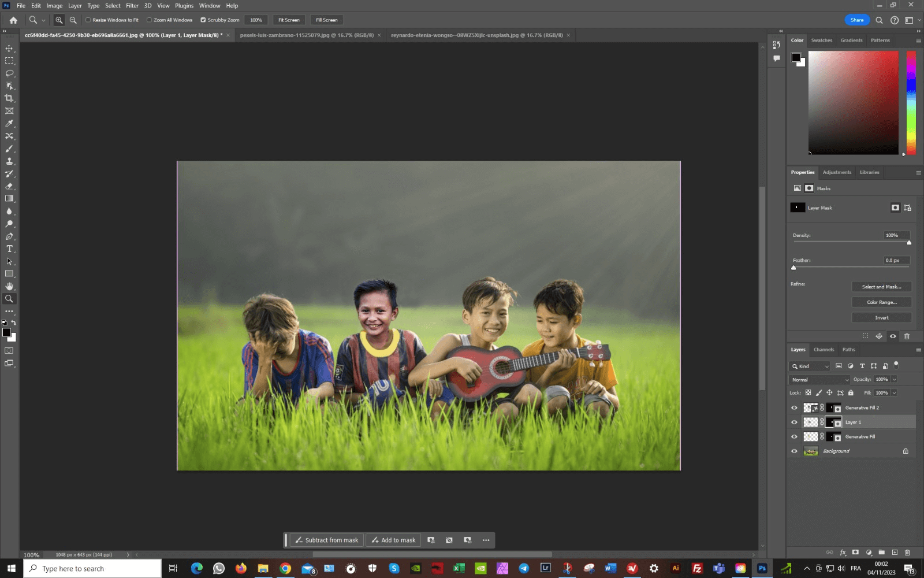Open the Plugins menu
Viewport: 924px width, 578px height.
[184, 6]
